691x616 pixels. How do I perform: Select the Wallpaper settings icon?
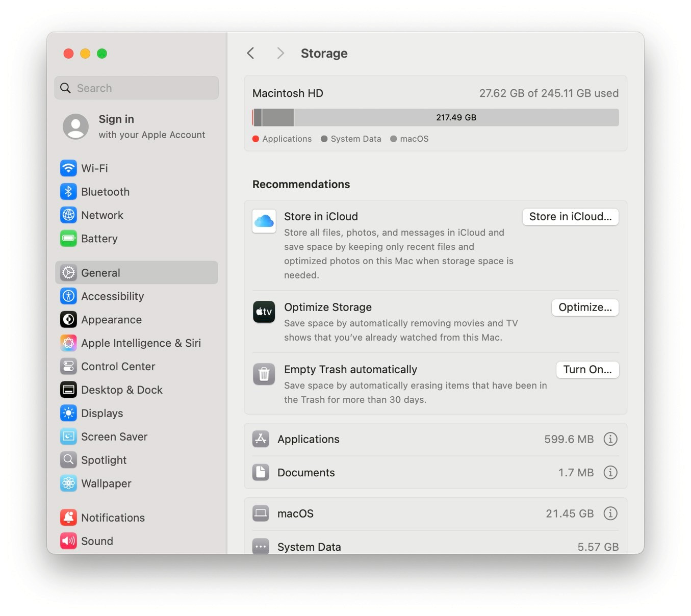tap(68, 483)
